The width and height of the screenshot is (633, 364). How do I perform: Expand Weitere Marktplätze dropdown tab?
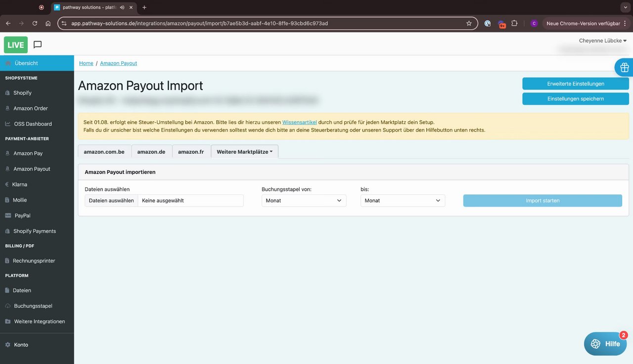point(244,152)
